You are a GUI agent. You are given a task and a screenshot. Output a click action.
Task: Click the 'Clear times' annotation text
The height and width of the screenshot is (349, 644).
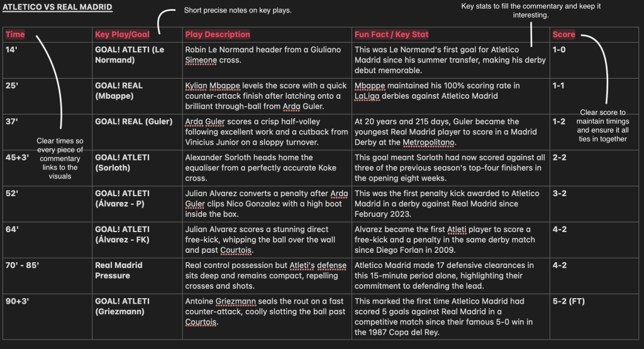click(x=61, y=158)
